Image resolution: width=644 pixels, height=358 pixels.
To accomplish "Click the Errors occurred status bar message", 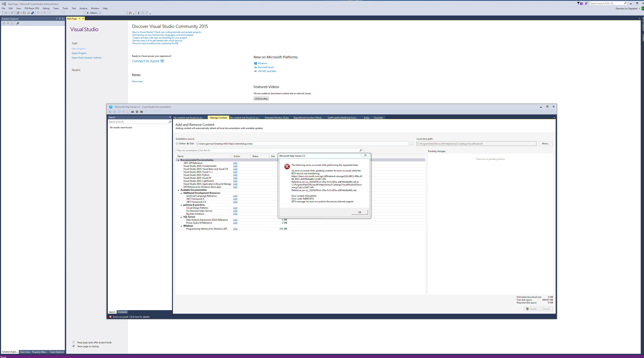I will (131, 317).
